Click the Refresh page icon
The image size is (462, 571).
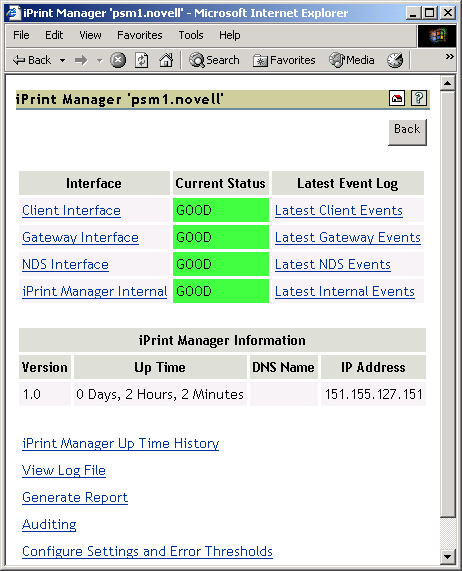[141, 60]
